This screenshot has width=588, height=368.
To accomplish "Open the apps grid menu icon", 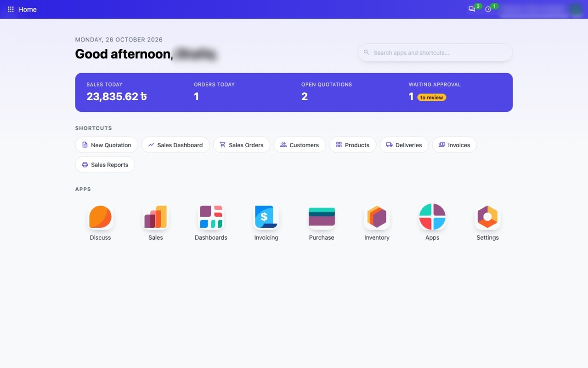I will pyautogui.click(x=11, y=9).
